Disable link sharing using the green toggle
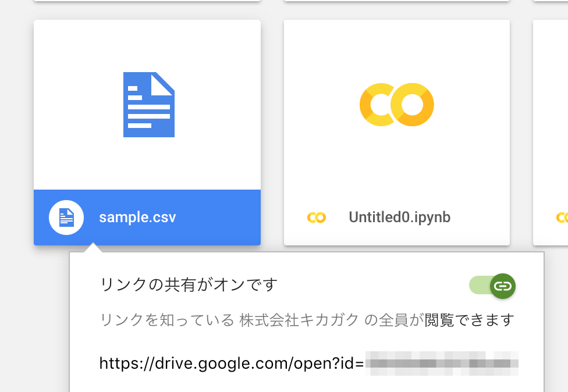568x392 pixels. (492, 286)
